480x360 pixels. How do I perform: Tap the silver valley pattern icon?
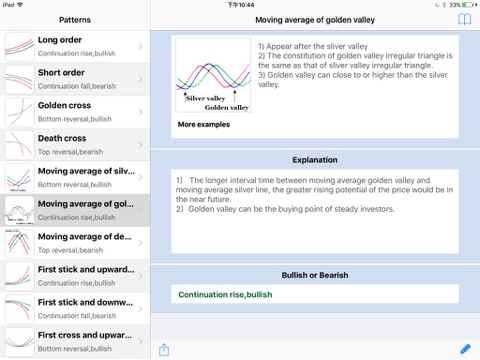pyautogui.click(x=20, y=178)
